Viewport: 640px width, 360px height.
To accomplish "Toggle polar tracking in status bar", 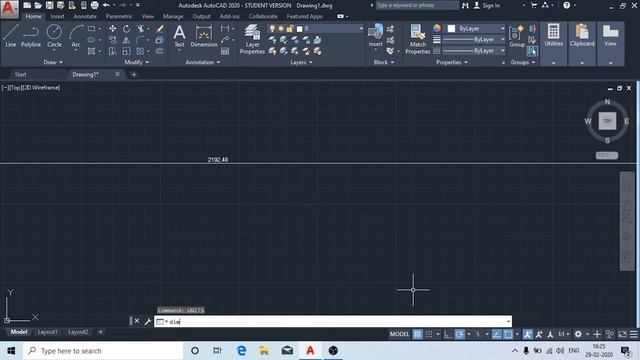I will point(460,334).
